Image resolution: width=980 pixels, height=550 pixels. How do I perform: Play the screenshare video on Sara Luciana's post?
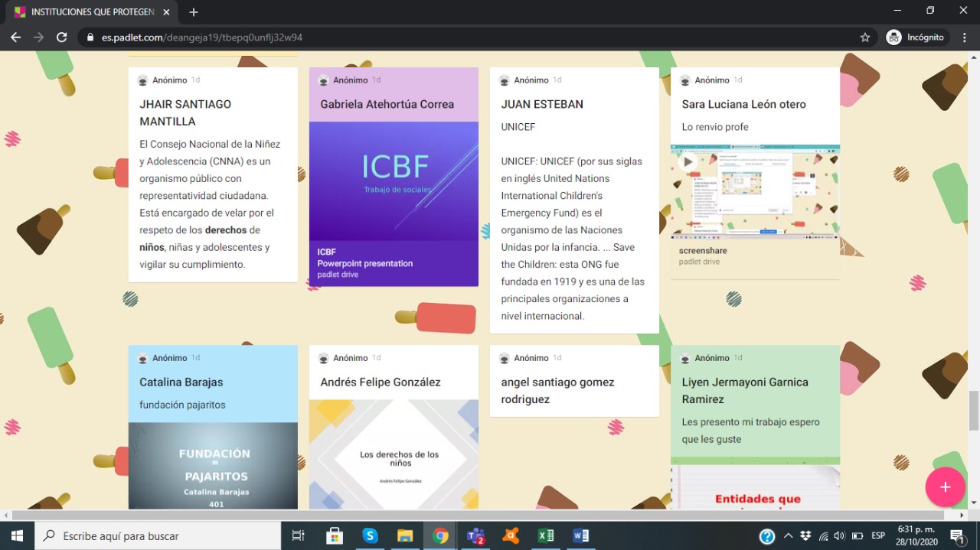point(687,162)
